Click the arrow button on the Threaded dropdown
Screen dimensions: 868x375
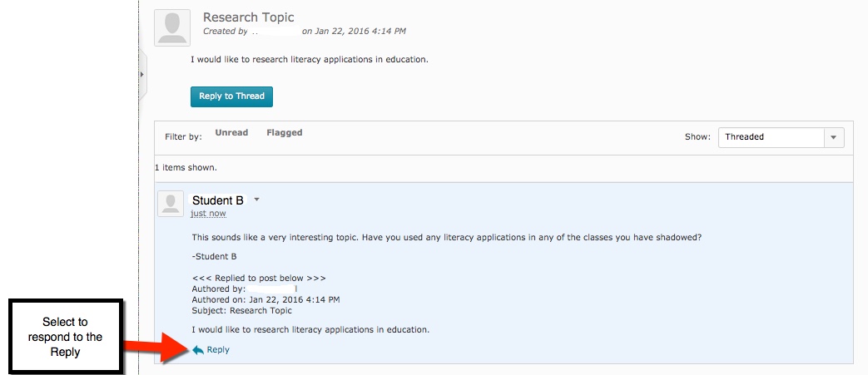pyautogui.click(x=834, y=137)
